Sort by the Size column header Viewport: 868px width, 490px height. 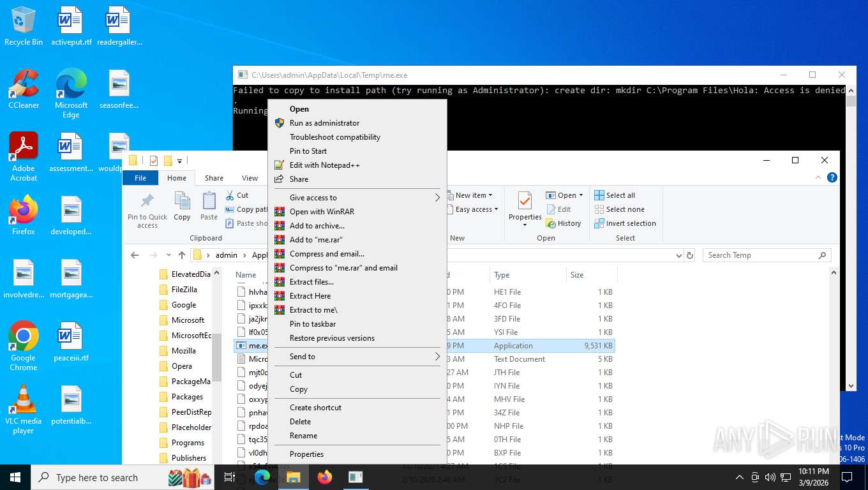click(x=591, y=275)
